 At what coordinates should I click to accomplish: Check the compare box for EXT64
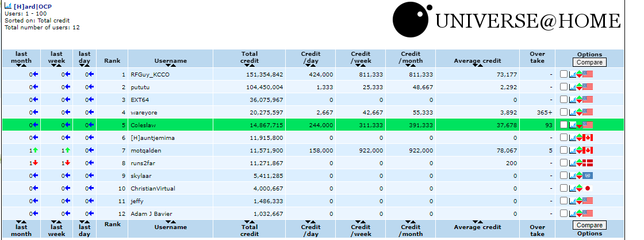pyautogui.click(x=564, y=100)
